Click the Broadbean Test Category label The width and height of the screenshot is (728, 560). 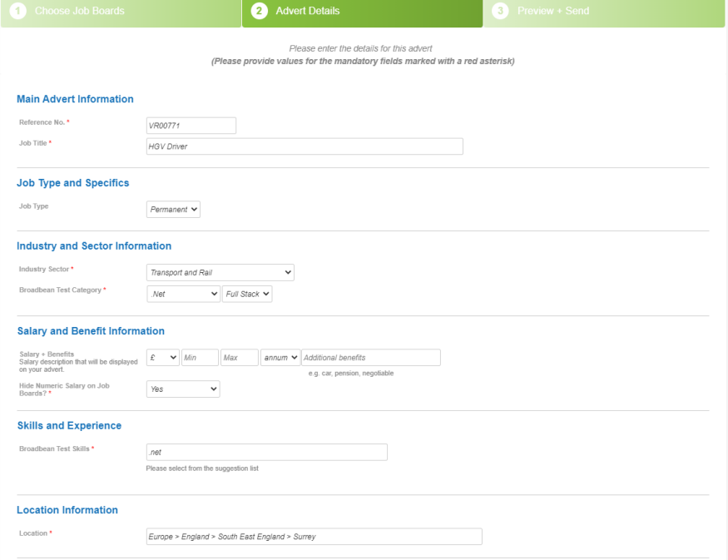pos(61,290)
